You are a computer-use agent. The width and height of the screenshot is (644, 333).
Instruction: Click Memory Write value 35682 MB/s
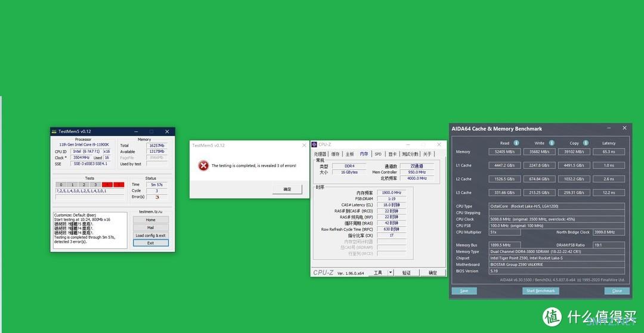click(x=539, y=152)
